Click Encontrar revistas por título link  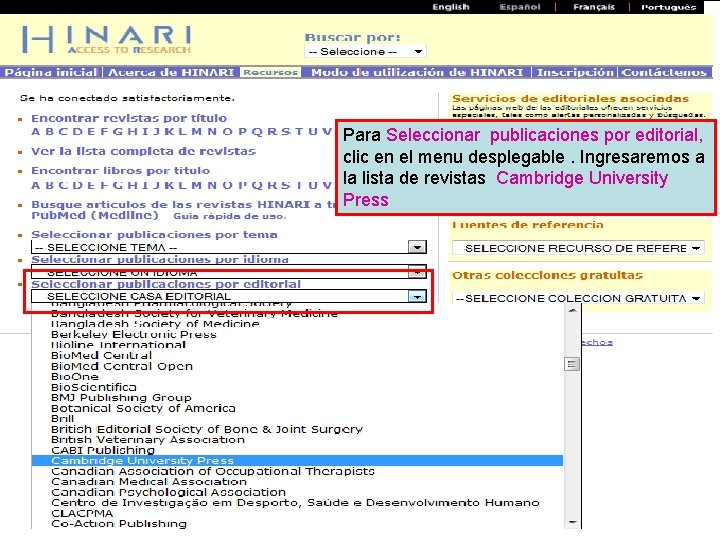point(129,118)
